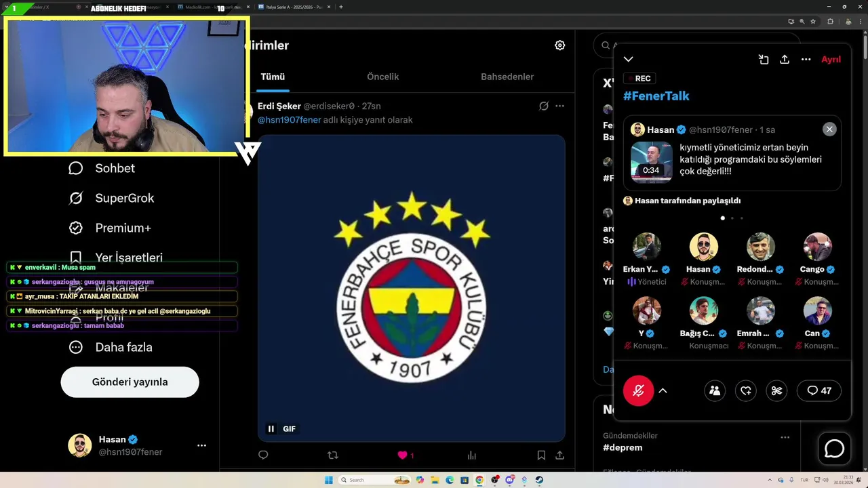Viewport: 868px width, 488px height.
Task: Share the #FenerTalk Space
Action: click(x=785, y=60)
